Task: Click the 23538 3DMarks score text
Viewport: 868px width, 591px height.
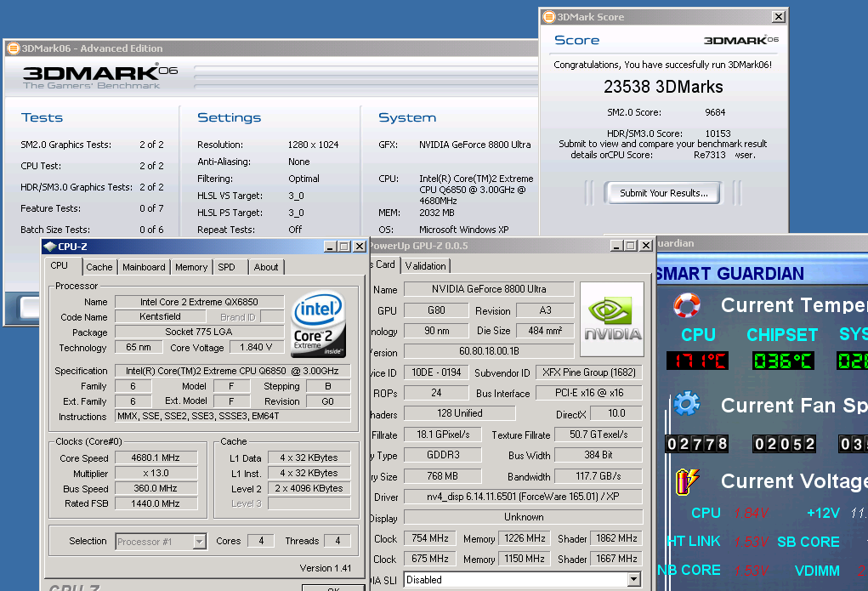Action: [663, 87]
